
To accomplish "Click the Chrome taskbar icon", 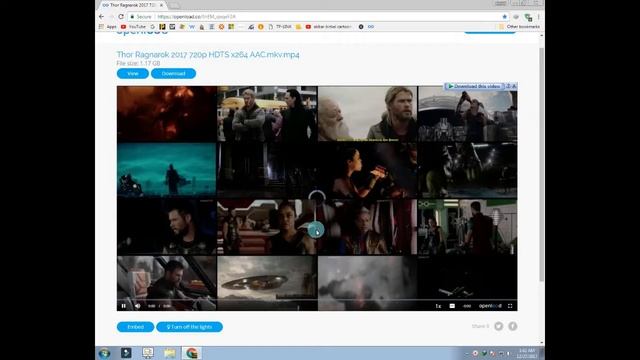I will point(191,353).
